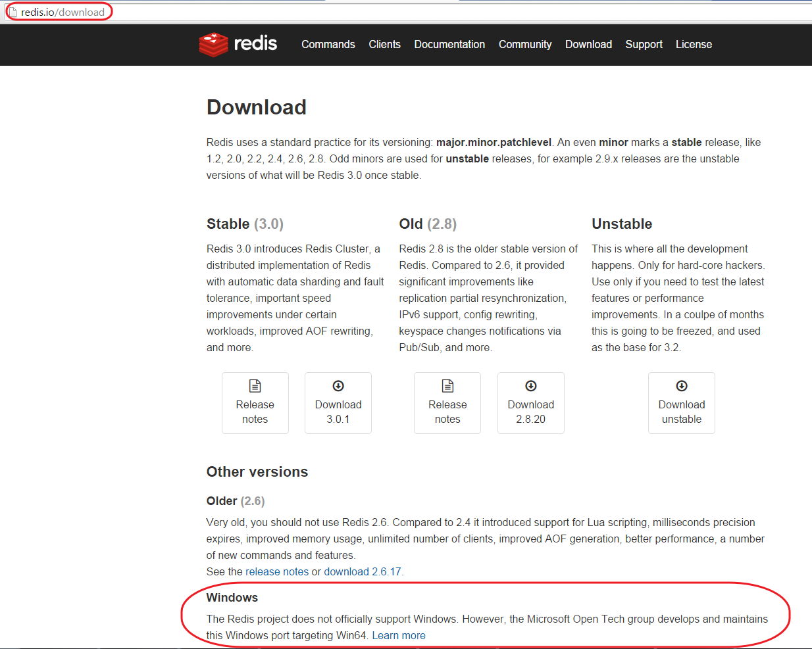This screenshot has width=812, height=649.
Task: Open the Learn more link about Windows
Action: tap(399, 635)
